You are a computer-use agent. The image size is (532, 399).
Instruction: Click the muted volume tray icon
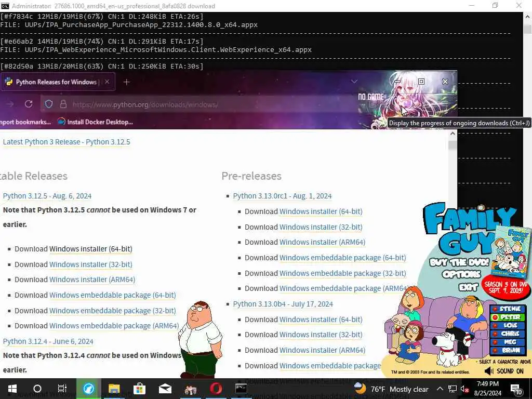pyautogui.click(x=464, y=389)
